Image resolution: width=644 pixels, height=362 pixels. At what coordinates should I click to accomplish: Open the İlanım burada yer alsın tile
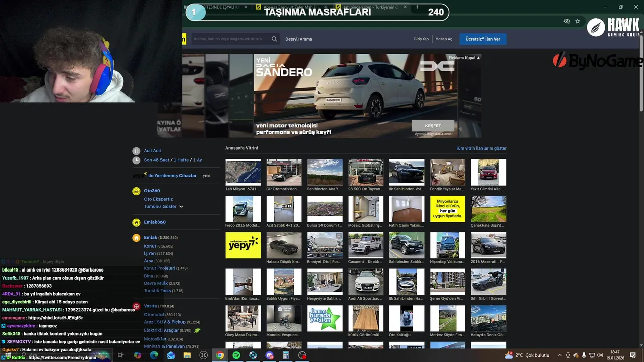[325, 318]
